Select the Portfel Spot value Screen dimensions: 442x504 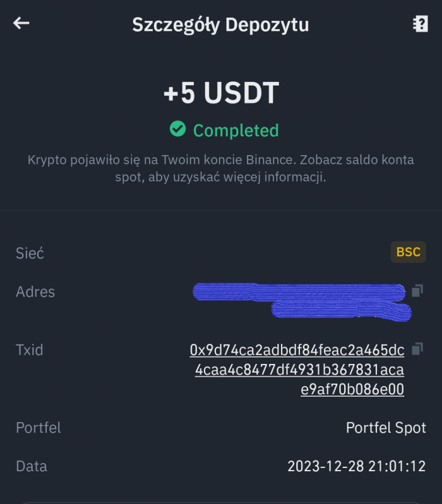(386, 428)
